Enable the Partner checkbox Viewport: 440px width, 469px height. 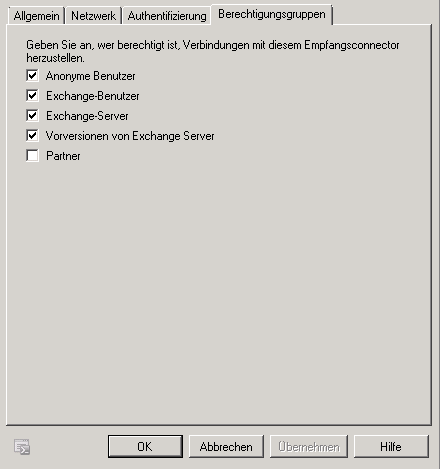(x=32, y=156)
